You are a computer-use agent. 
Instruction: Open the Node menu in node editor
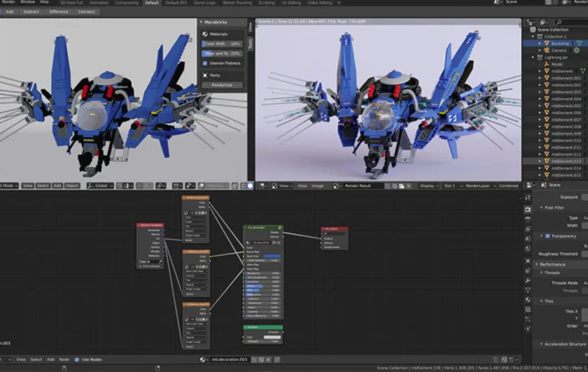click(x=64, y=360)
